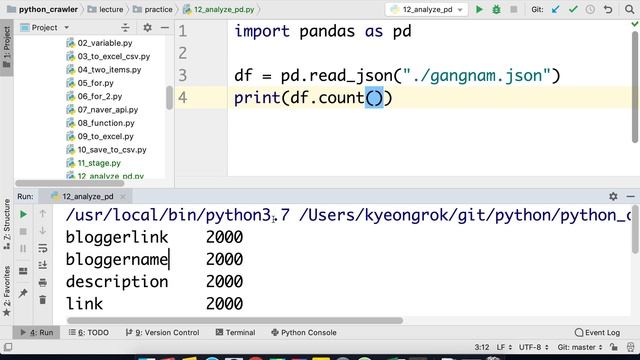640x360 pixels.
Task: Click the lecture folder breadcrumb
Action: click(x=106, y=9)
